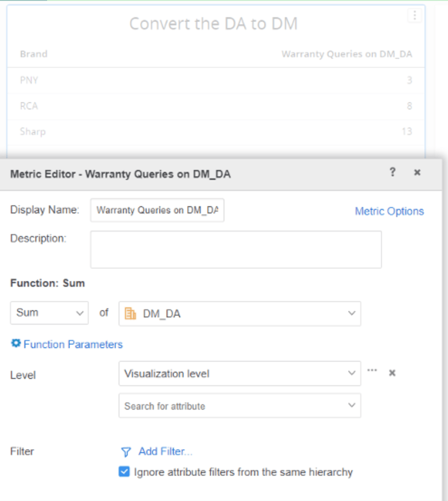
Task: Click into the Description text box
Action: pos(235,250)
